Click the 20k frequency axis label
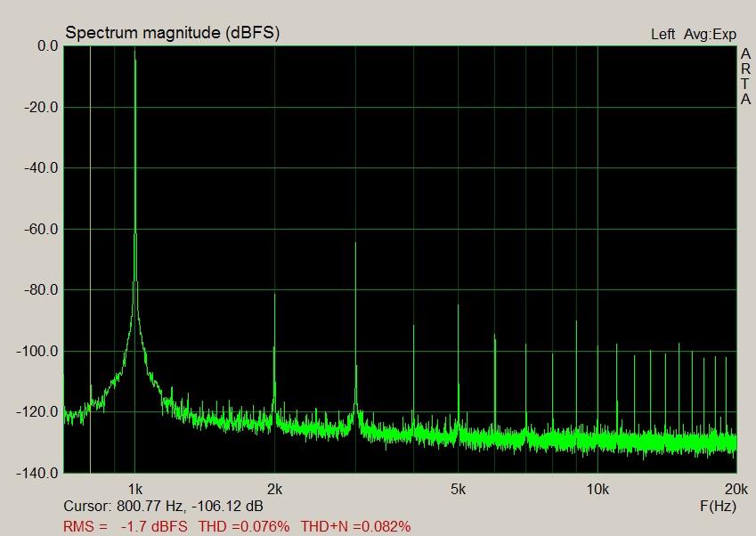 tap(736, 489)
